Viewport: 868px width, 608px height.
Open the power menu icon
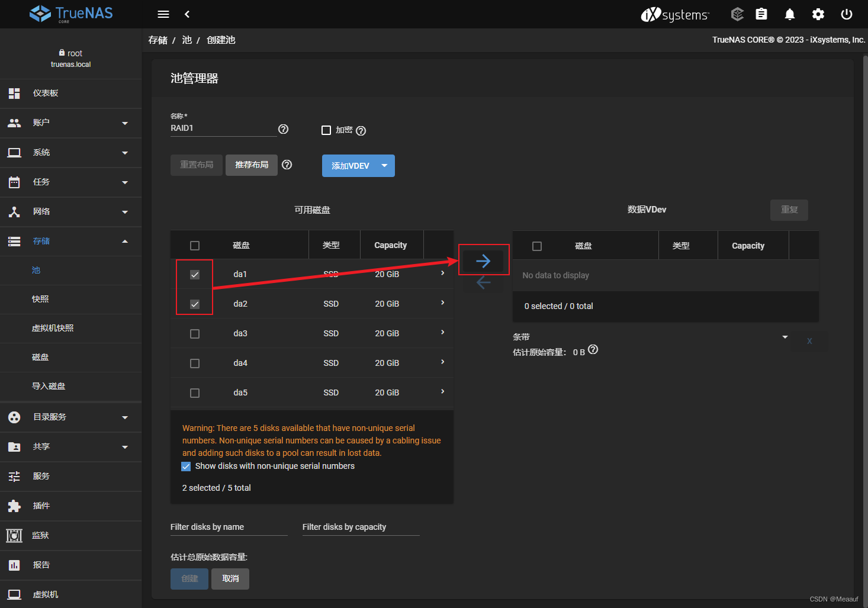(847, 14)
